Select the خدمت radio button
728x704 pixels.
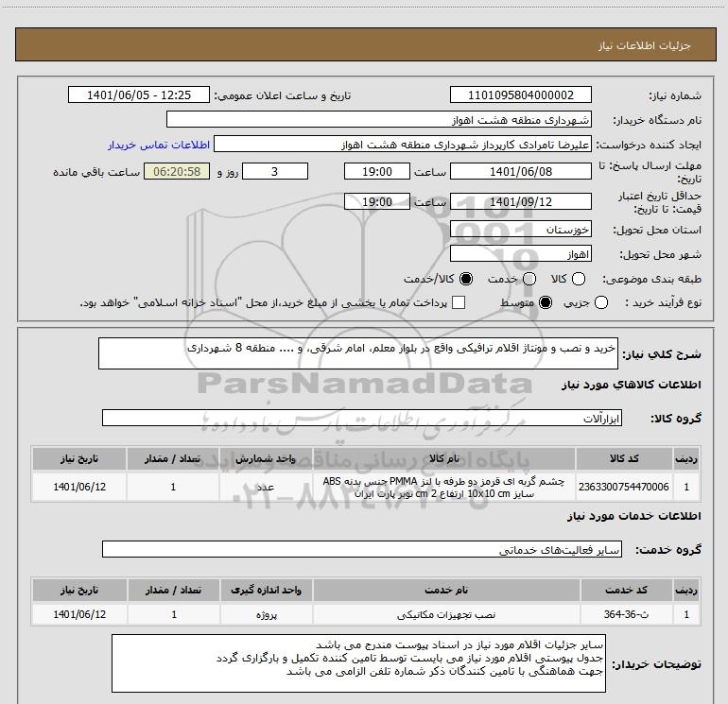click(x=529, y=279)
